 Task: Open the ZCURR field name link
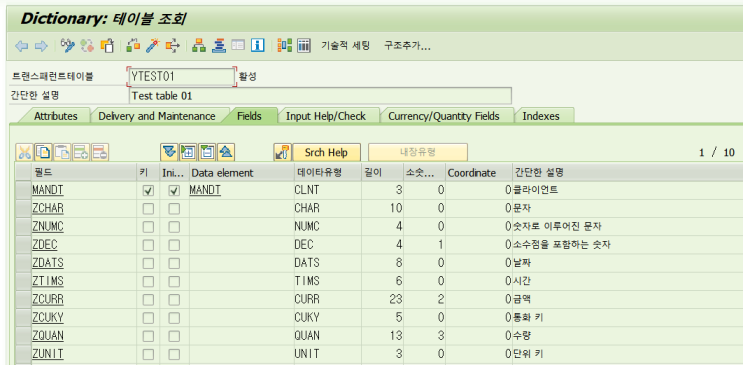click(48, 299)
